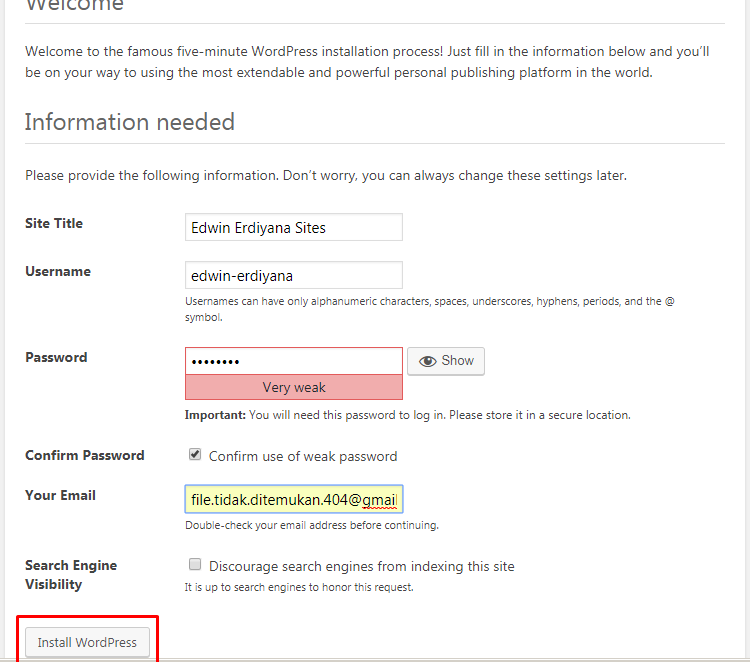Enable Discourage search engines checkbox
The width and height of the screenshot is (750, 662).
click(x=195, y=564)
